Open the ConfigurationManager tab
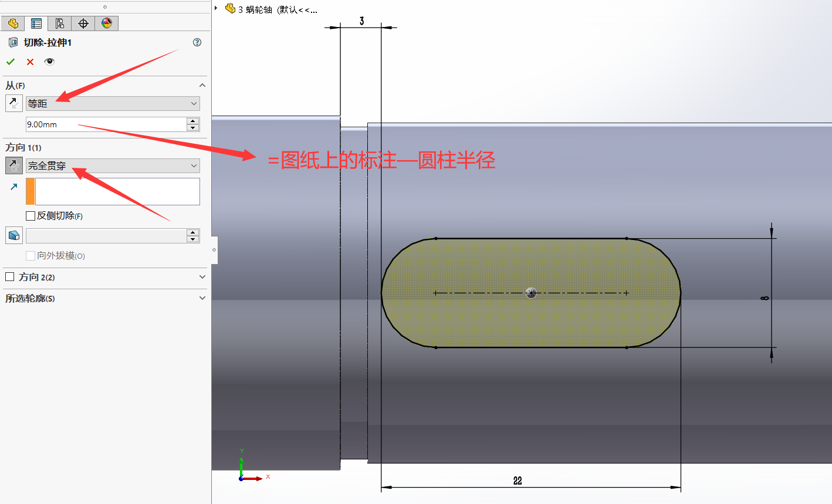 (59, 23)
